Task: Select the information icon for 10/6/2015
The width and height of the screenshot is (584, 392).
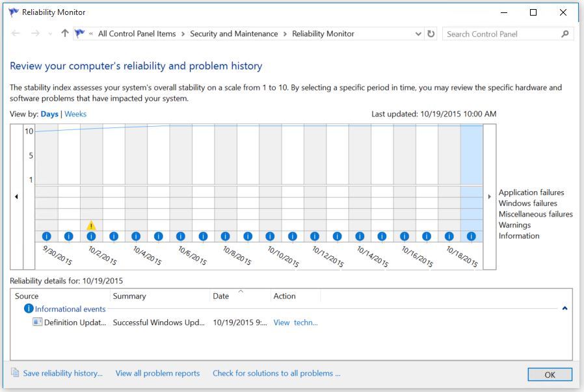Action: click(x=181, y=236)
